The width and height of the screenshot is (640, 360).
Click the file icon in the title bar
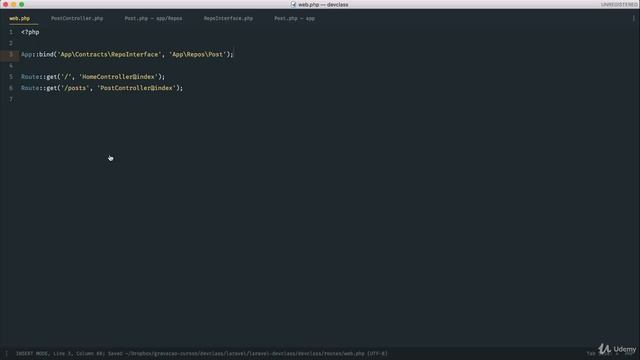coord(293,4)
